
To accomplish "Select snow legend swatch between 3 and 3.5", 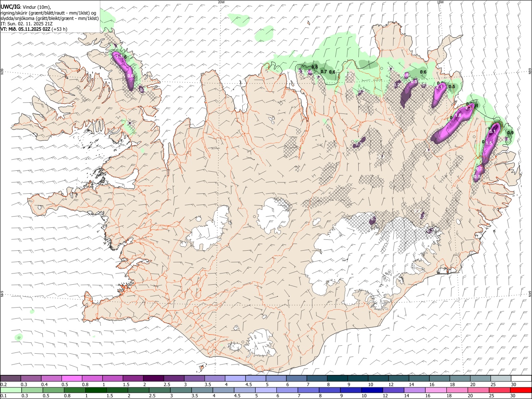I will (194, 378).
